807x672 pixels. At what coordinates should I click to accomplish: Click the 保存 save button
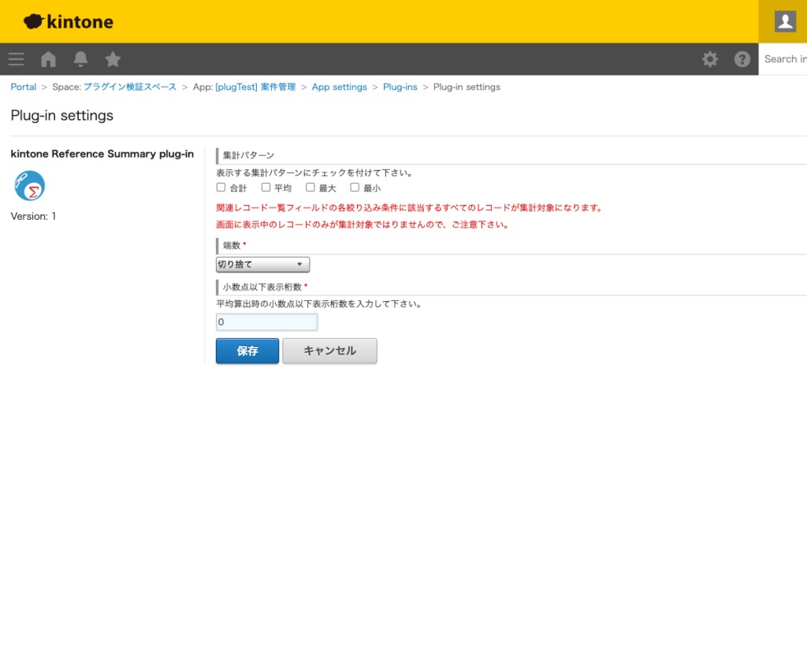[x=247, y=351]
